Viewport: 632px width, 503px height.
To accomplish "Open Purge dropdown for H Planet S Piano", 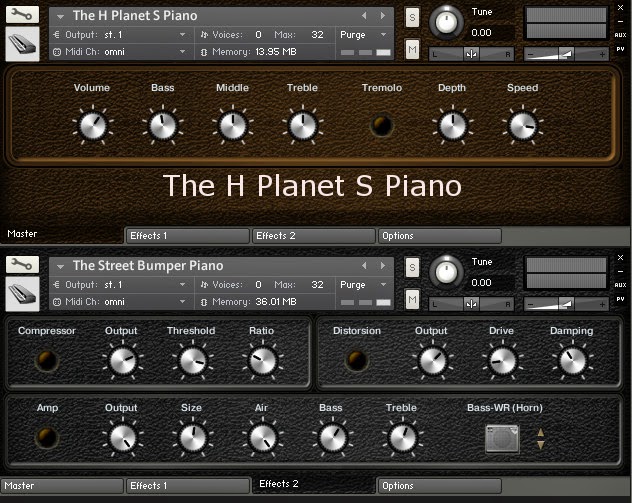I will 364,35.
